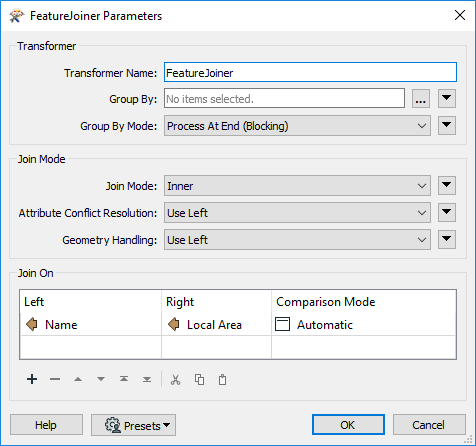The width and height of the screenshot is (476, 446).
Task: Cut the selected join row
Action: click(176, 379)
